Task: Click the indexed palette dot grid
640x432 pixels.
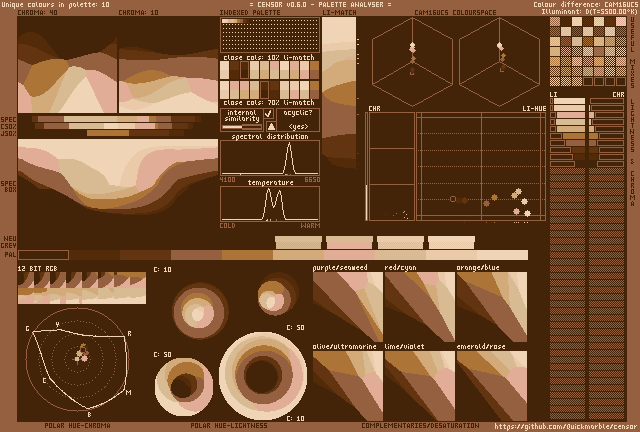Action: point(270,35)
